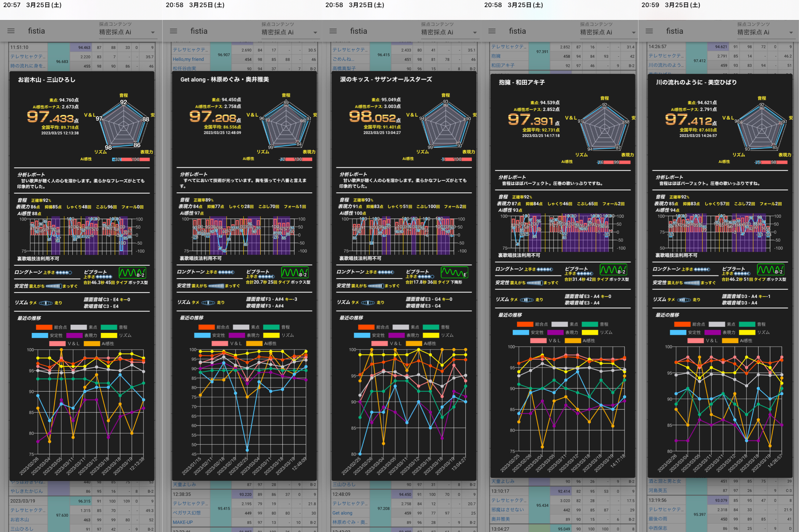Open hamburger menu above the 川の流れのように card
This screenshot has width=799, height=532.
[649, 31]
